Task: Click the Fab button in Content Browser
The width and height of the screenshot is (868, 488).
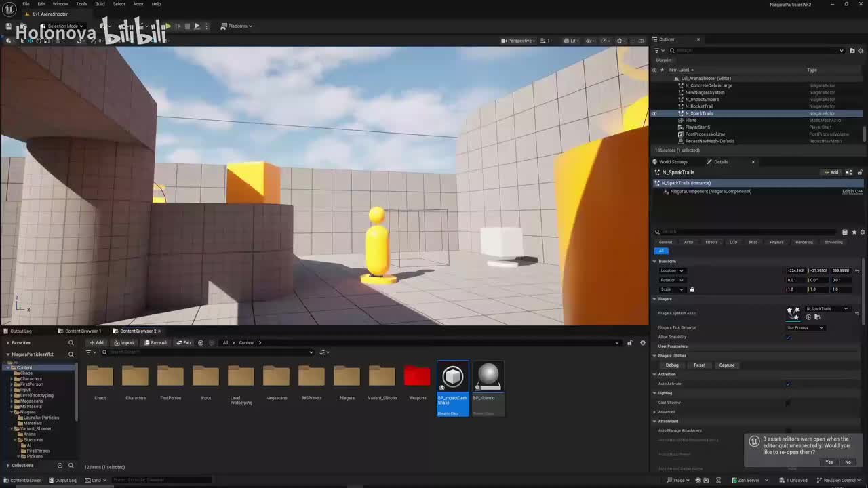Action: pos(184,342)
